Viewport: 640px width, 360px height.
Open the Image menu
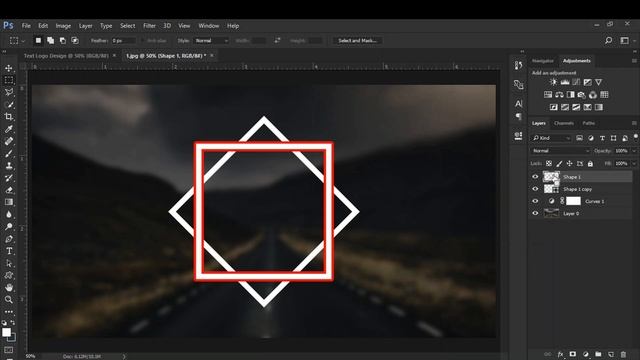[63, 26]
